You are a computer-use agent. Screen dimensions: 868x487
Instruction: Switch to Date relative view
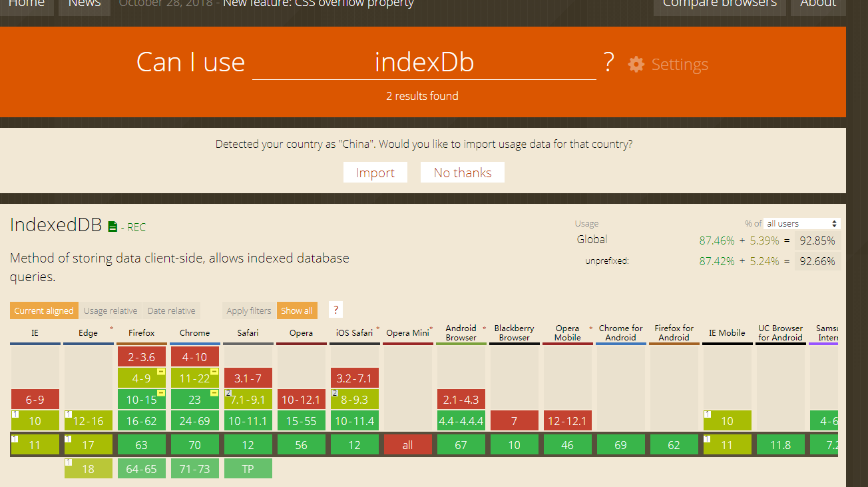pyautogui.click(x=171, y=310)
